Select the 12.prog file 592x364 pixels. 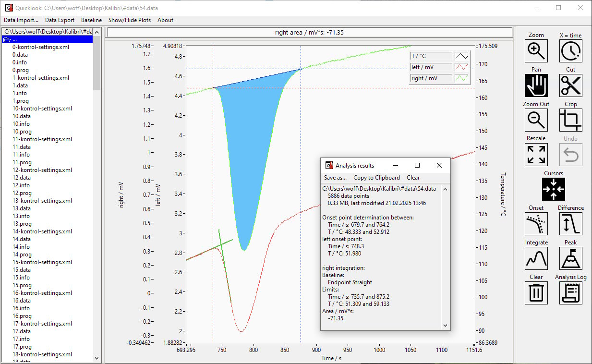click(x=22, y=193)
